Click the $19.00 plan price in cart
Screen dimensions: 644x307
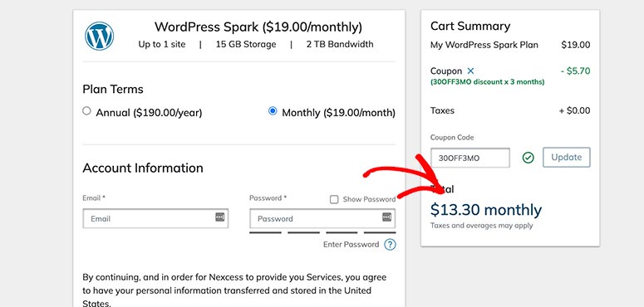click(576, 45)
